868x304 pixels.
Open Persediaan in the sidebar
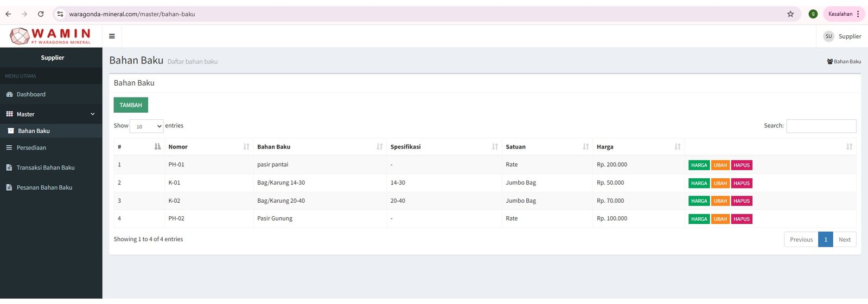click(x=51, y=148)
